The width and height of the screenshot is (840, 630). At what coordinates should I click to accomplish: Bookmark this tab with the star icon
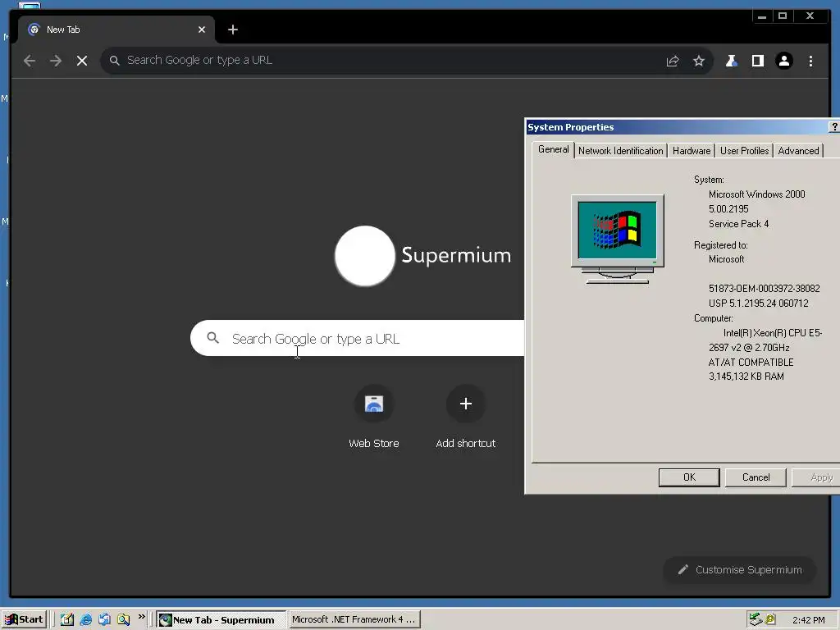coord(699,61)
